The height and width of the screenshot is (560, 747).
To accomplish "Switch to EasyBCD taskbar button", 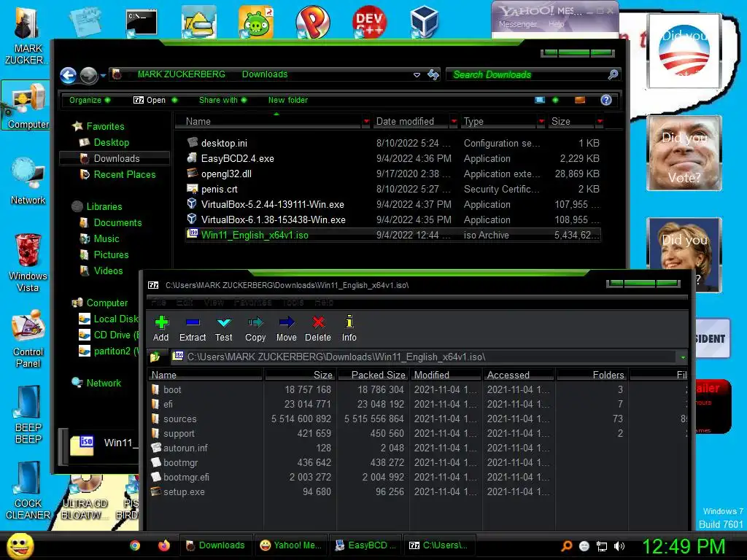I will (365, 545).
